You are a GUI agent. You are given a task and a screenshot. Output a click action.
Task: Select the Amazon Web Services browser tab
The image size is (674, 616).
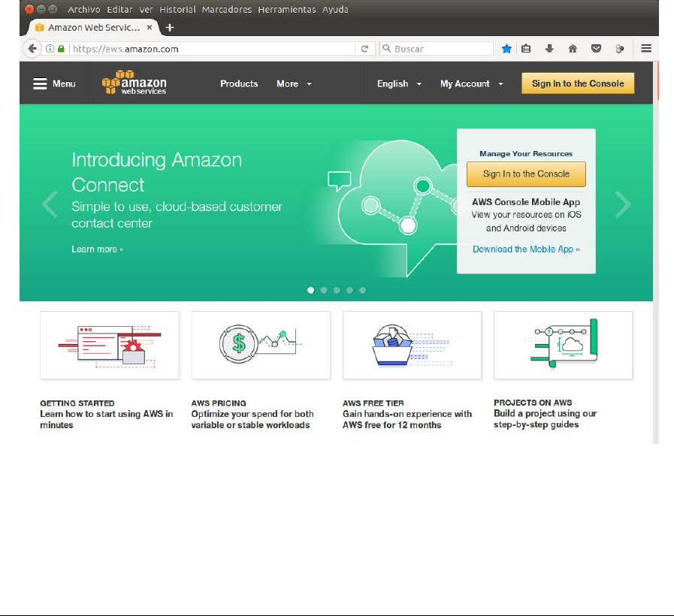tap(94, 28)
